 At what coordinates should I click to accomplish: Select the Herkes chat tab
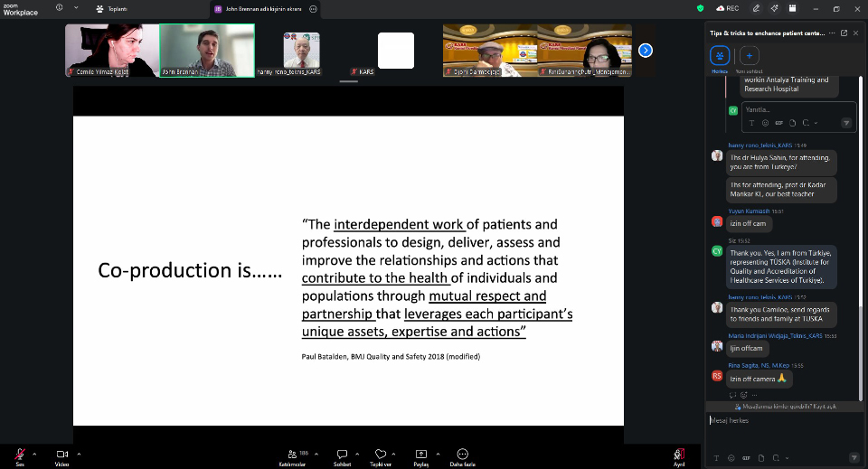pos(720,56)
